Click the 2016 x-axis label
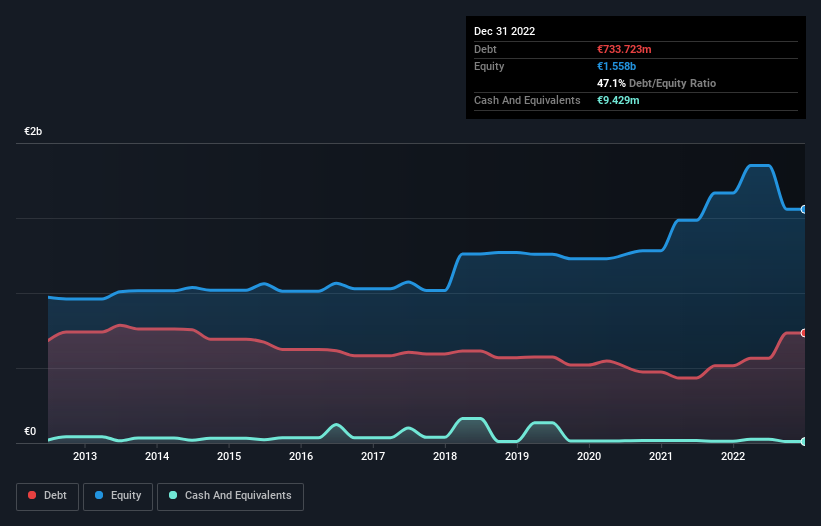821x526 pixels. (301, 456)
